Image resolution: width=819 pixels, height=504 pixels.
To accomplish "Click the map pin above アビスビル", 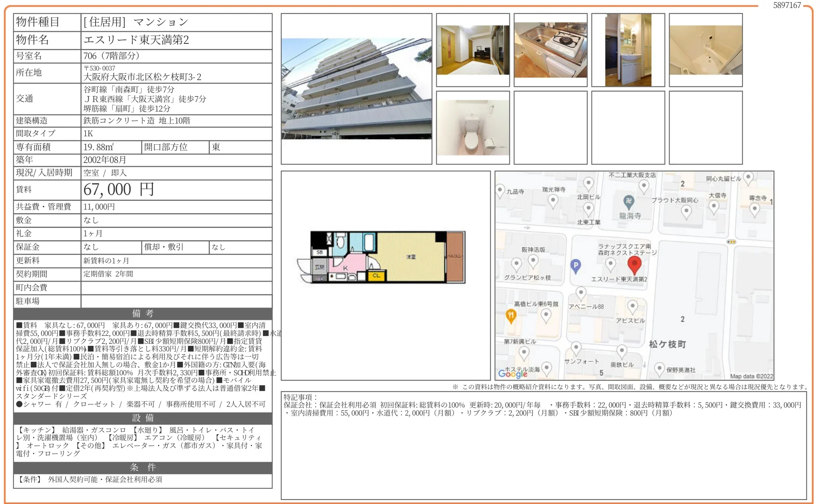I will click(x=632, y=307).
